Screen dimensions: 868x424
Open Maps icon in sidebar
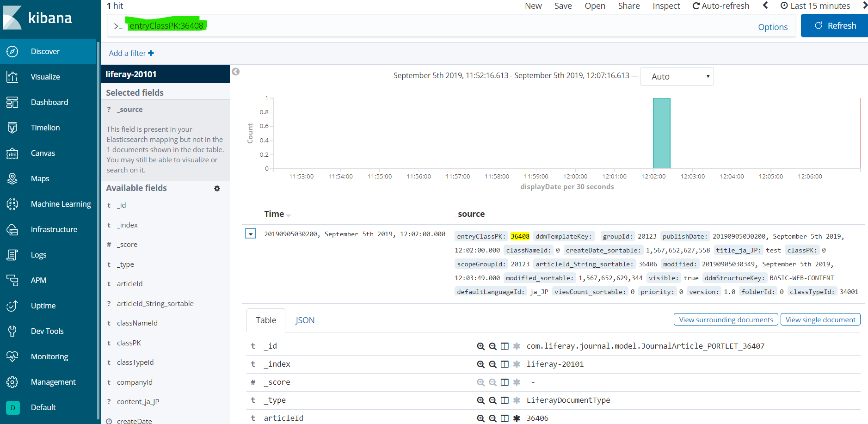(12, 178)
